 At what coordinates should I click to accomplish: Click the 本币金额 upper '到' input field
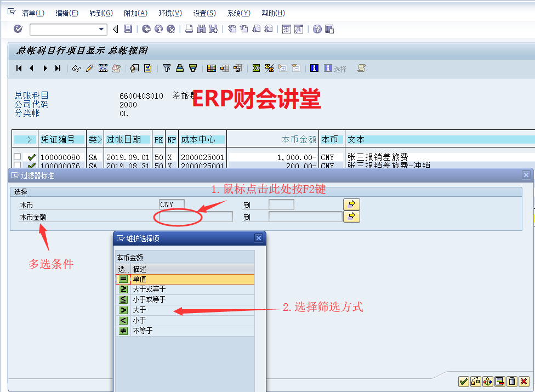pyautogui.click(x=305, y=217)
